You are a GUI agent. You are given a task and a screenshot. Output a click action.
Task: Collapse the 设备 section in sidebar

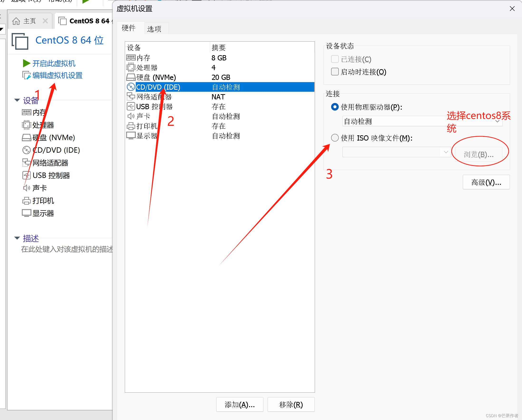point(17,100)
